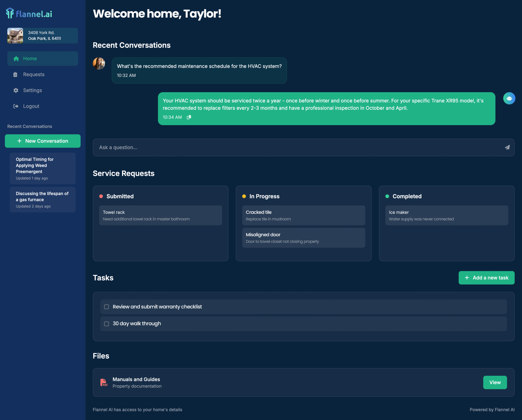522x420 pixels.
Task: Click the robot assistant avatar icon
Action: coord(509,98)
